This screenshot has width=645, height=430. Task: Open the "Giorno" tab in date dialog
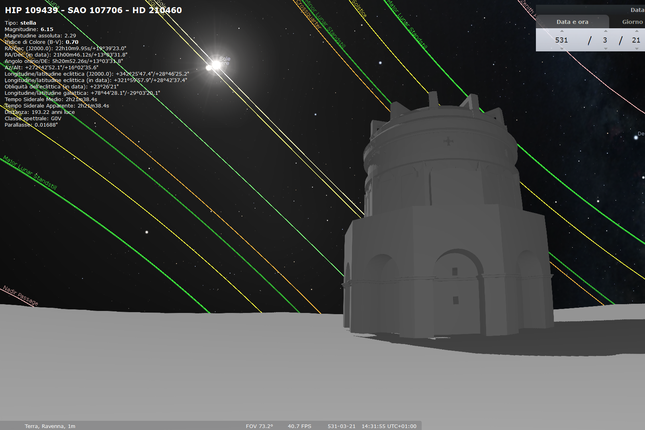pos(632,21)
